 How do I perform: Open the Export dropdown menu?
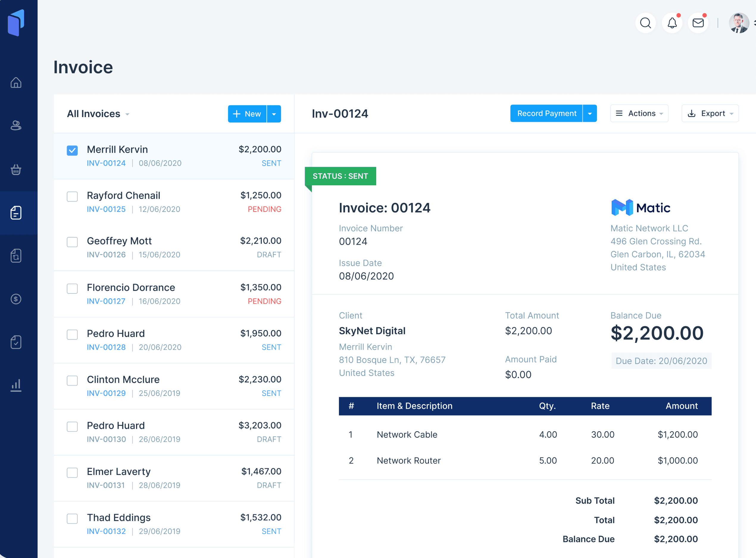(x=710, y=114)
